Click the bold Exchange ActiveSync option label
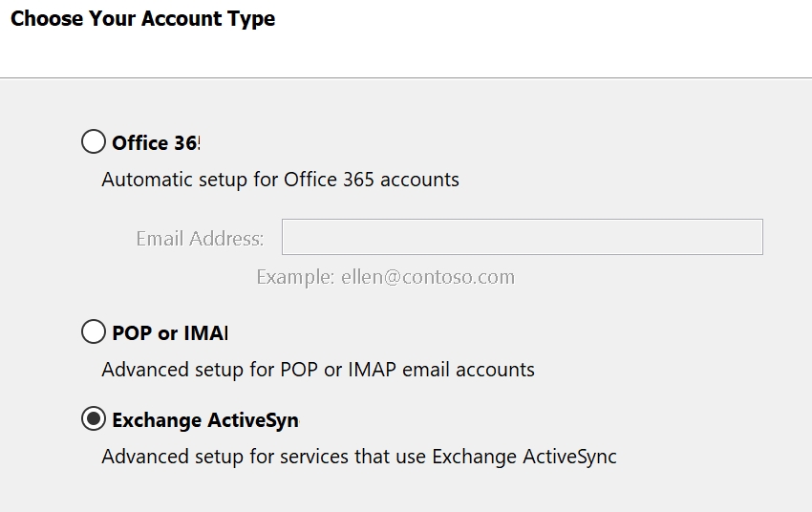 [x=204, y=420]
